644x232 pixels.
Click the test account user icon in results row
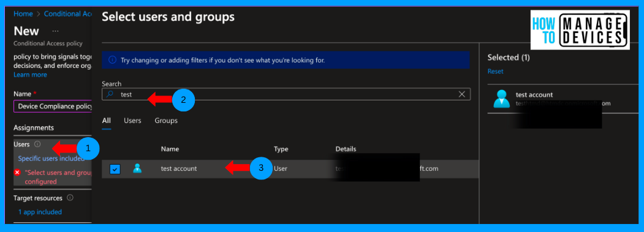137,168
